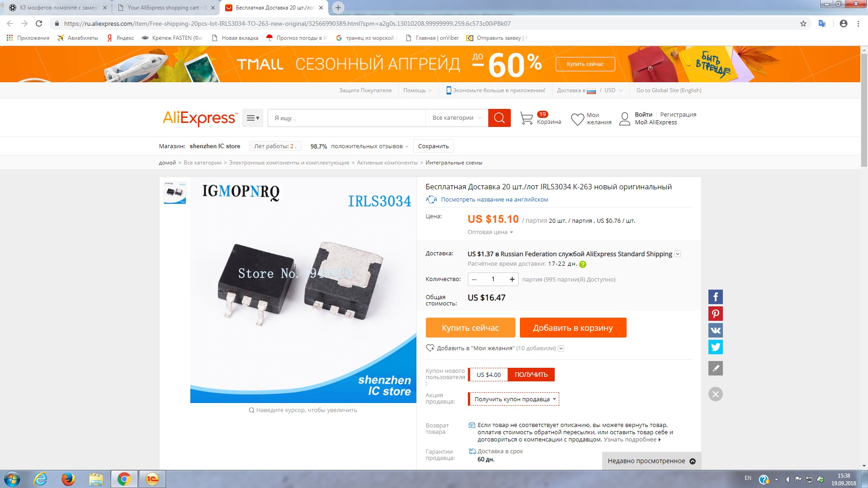Expand the 'Оптовая цена' wholesale price list
This screenshot has height=488, width=868.
[x=490, y=232]
